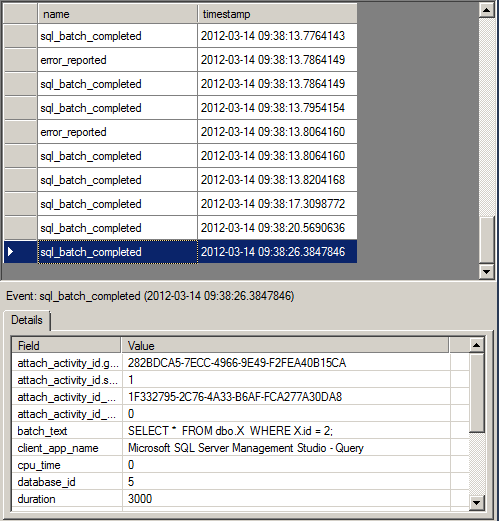The width and height of the screenshot is (499, 521).
Task: Sort events by the timestamp column header
Action: 277,14
